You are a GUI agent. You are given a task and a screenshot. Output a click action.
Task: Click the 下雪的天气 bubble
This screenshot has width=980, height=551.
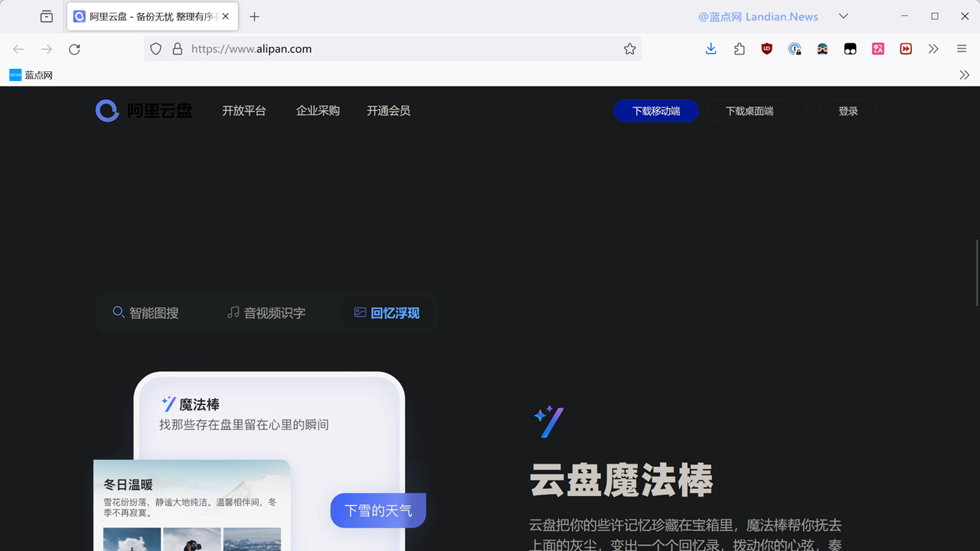tap(378, 510)
